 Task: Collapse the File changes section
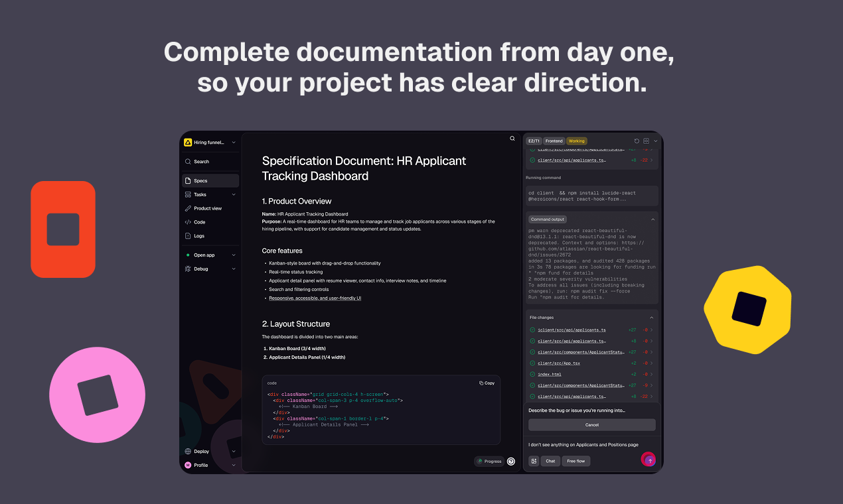[652, 318]
